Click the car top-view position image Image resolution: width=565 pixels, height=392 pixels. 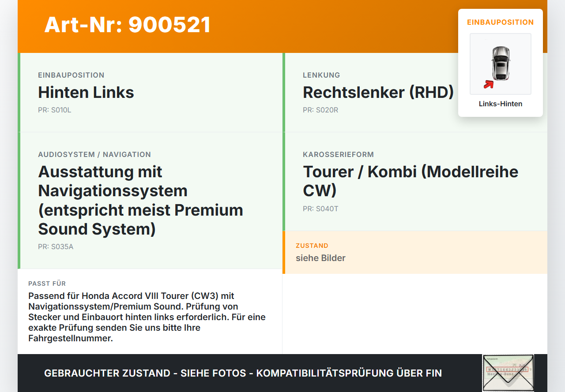(501, 64)
